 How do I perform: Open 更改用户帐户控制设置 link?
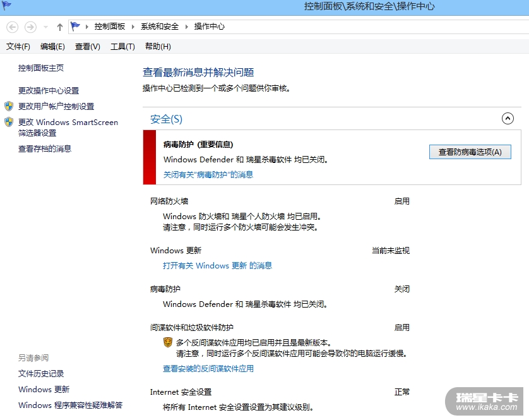56,106
